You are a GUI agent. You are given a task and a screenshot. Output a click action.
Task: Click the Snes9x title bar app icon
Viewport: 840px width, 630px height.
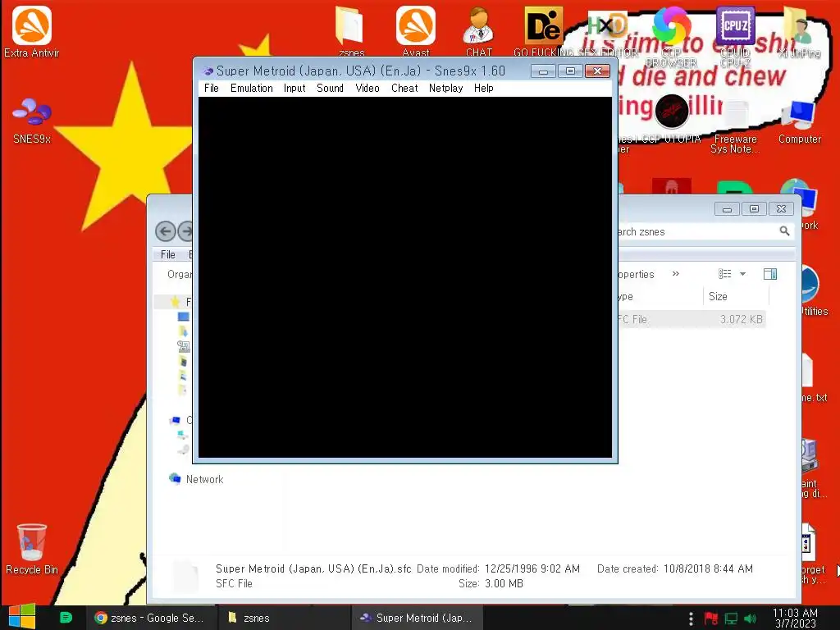coord(208,71)
